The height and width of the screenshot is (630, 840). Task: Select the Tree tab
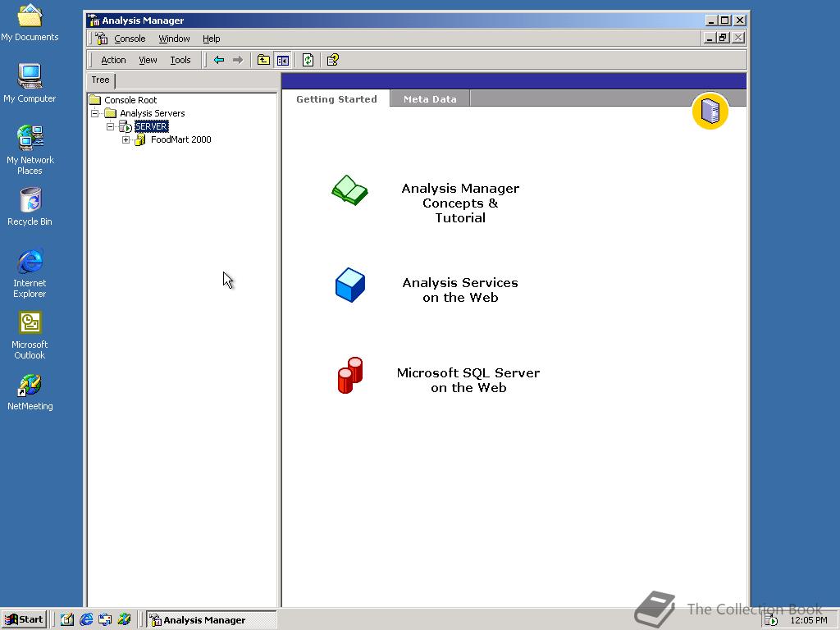point(100,80)
